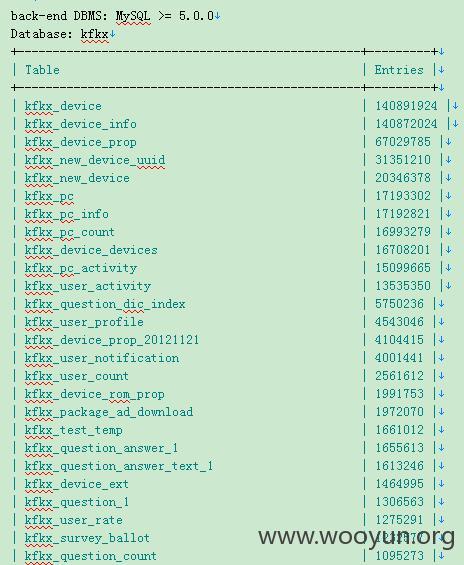464x565 pixels.
Task: Click the Entries column header
Action: 399,70
